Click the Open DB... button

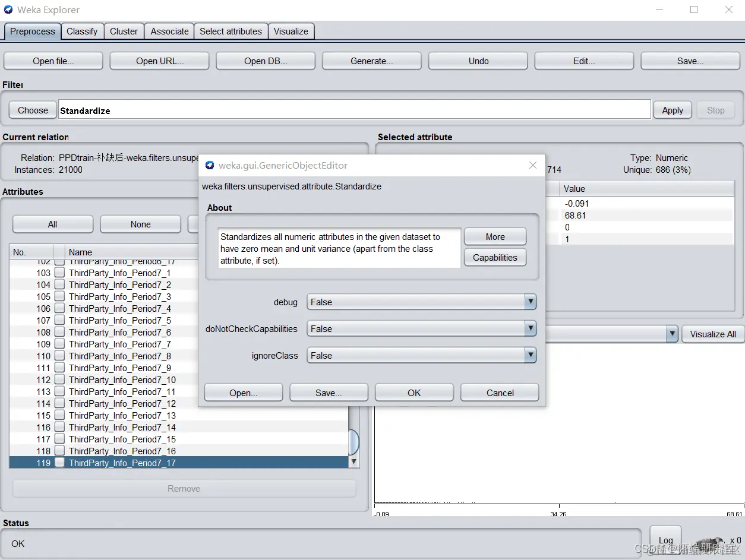[266, 61]
